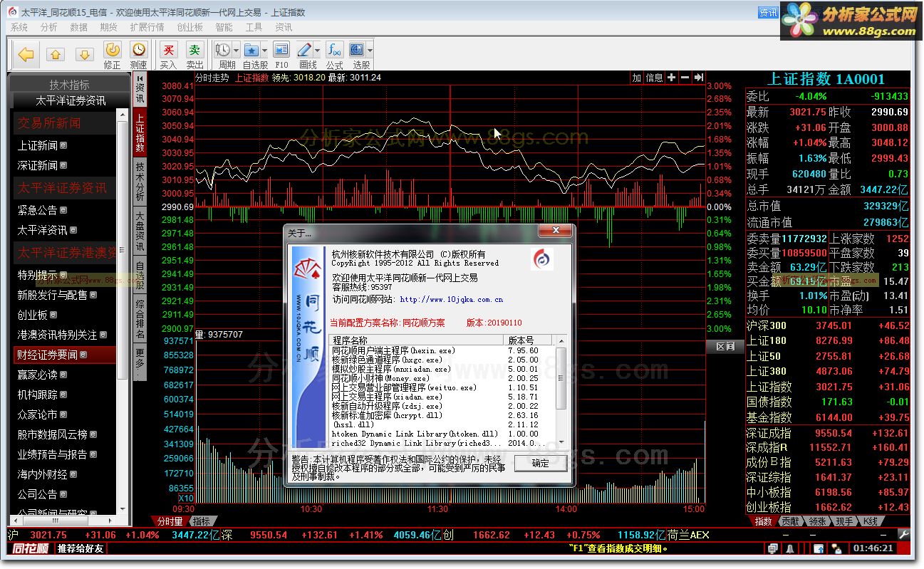Viewport: 924px width, 569px height.
Task: Open 深证新闻 in the sidebar
Action: point(38,165)
